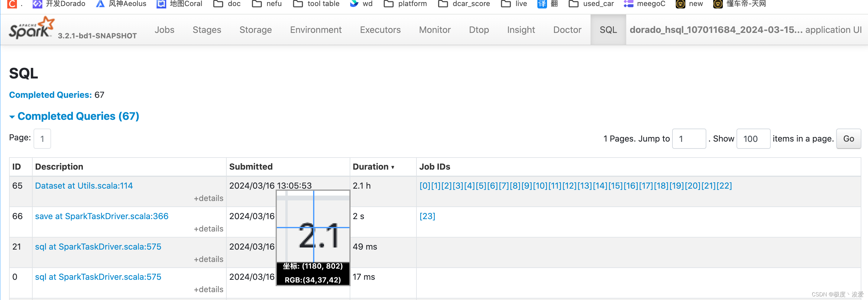868x300 pixels.
Task: Open the tool table bookmark folder
Action: (316, 4)
